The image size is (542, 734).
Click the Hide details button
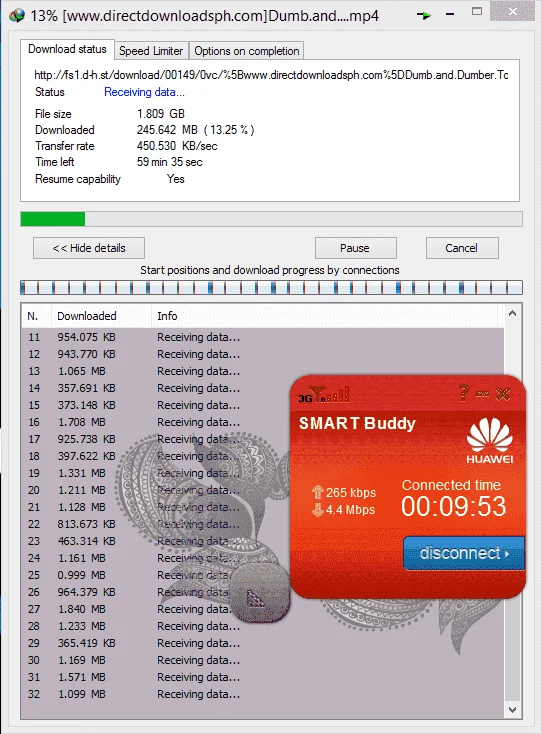(x=89, y=248)
